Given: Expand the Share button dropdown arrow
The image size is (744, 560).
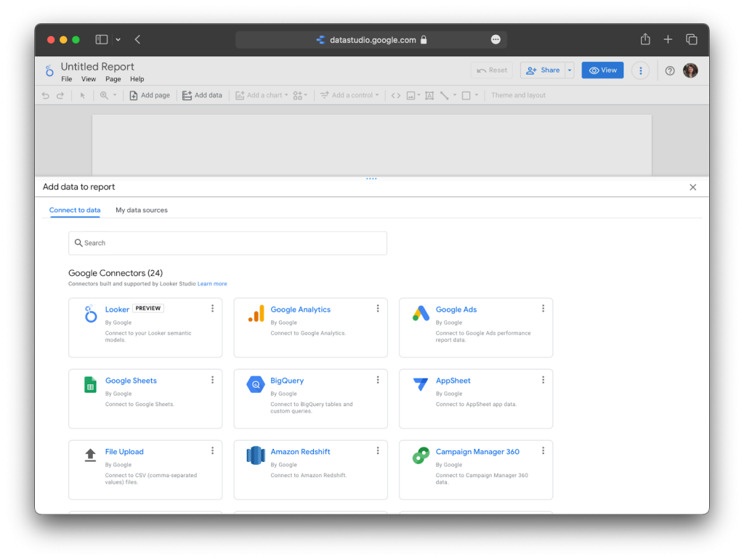Looking at the screenshot, I should coord(570,70).
